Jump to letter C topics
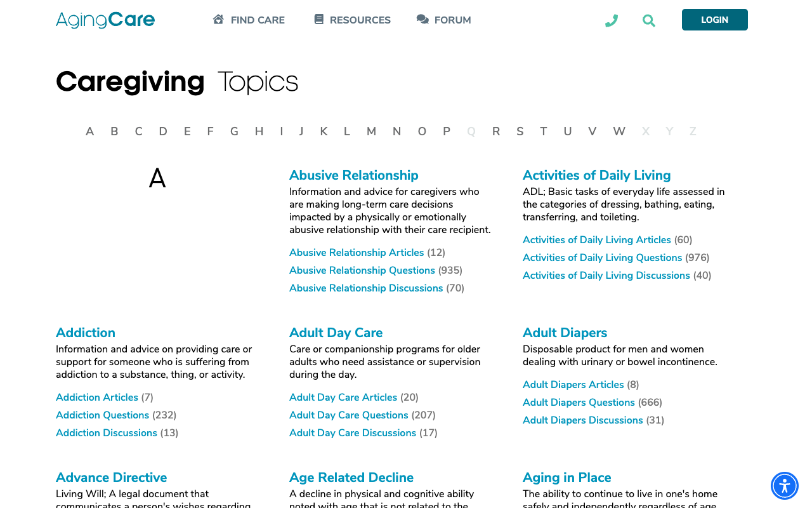The width and height of the screenshot is (812, 508). [x=138, y=131]
